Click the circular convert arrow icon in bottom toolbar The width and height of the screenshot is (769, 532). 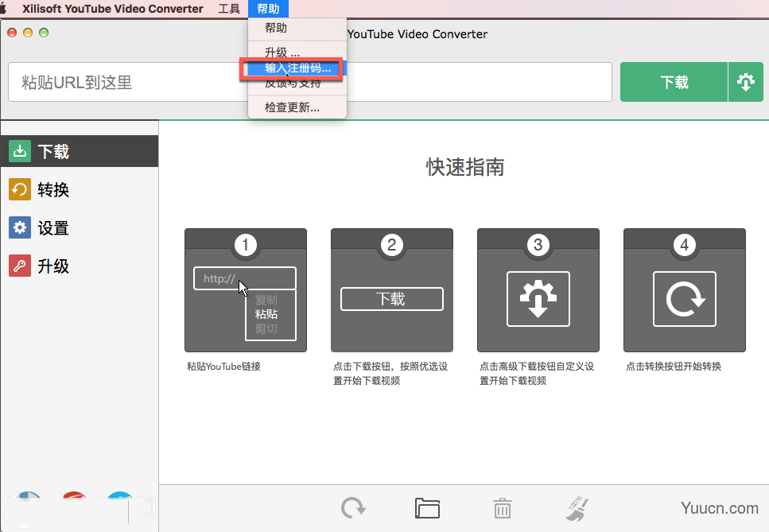tap(353, 508)
